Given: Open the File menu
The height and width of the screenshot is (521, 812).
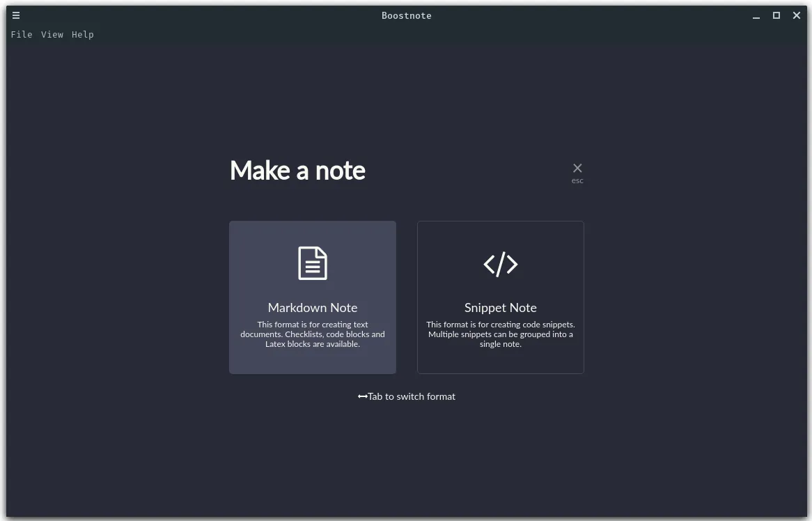Looking at the screenshot, I should [x=22, y=35].
